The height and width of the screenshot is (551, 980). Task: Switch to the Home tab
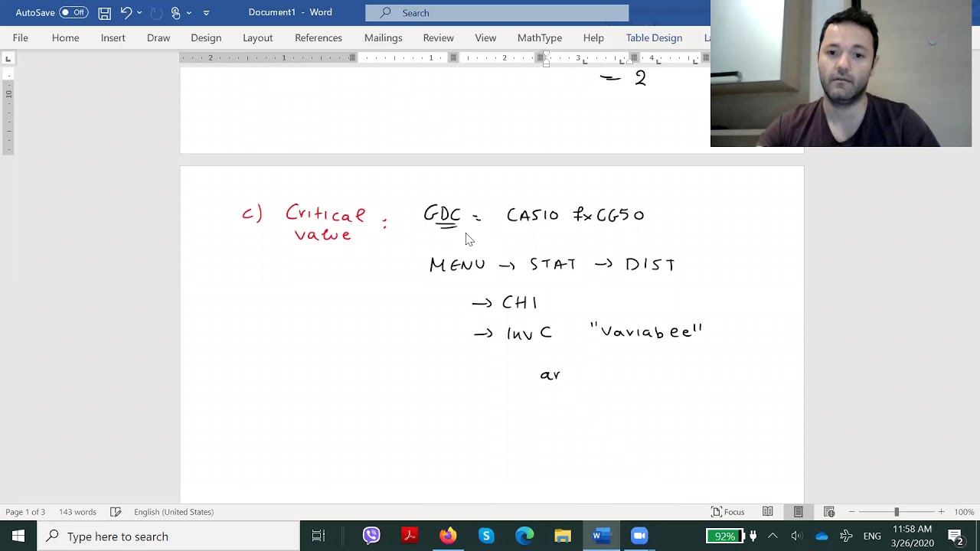pos(65,37)
